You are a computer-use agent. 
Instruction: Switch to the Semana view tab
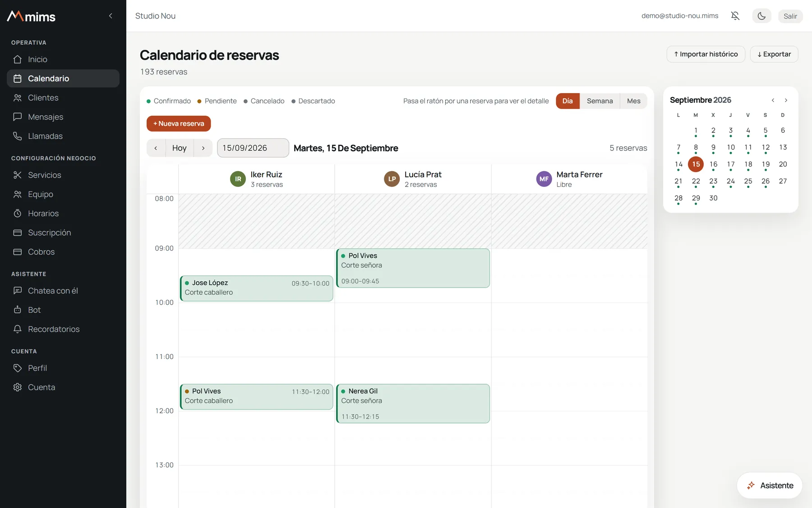tap(600, 101)
